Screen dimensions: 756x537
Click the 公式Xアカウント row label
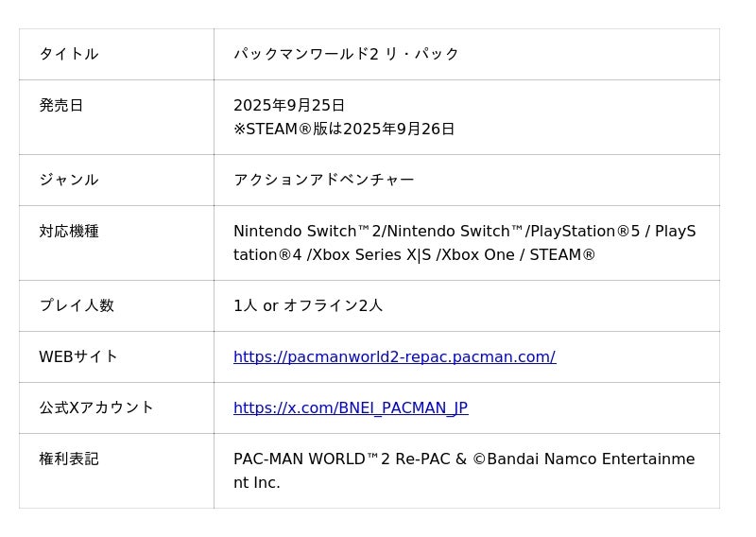pyautogui.click(x=96, y=407)
